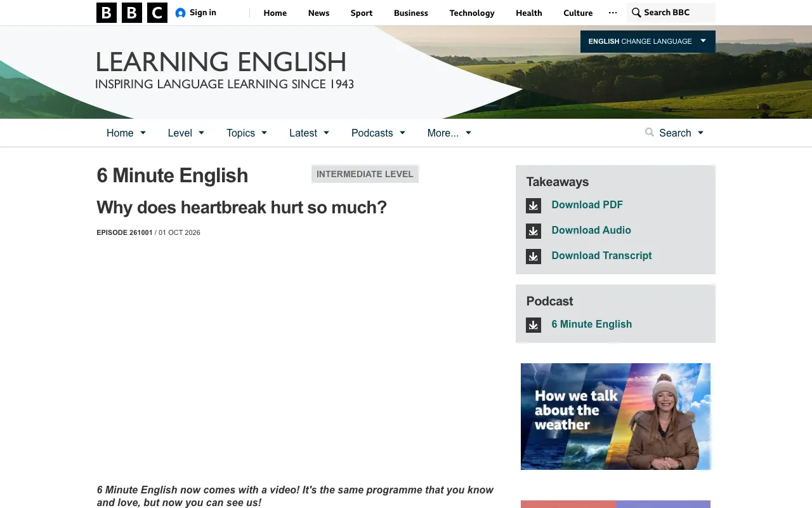Open the Level dropdown menu
812x508 pixels.
186,133
